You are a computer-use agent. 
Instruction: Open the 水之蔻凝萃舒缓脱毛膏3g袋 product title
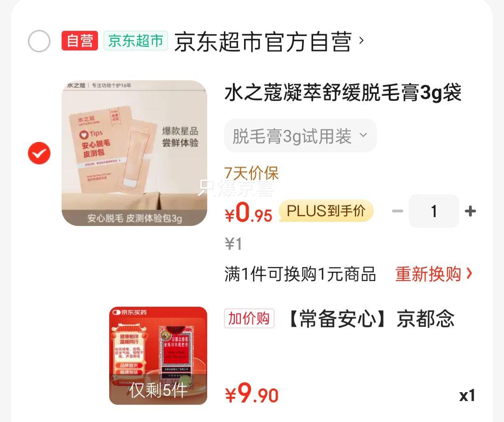(x=343, y=92)
